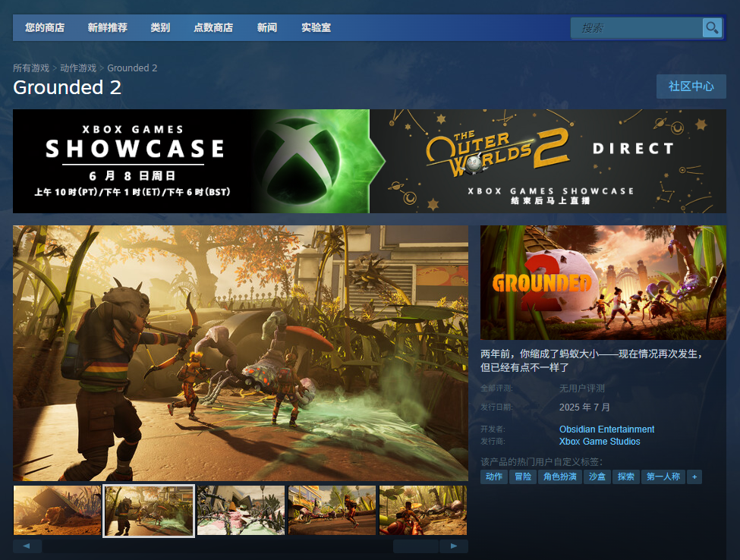Click 无用户评测 review text
The image size is (740, 560).
(582, 389)
